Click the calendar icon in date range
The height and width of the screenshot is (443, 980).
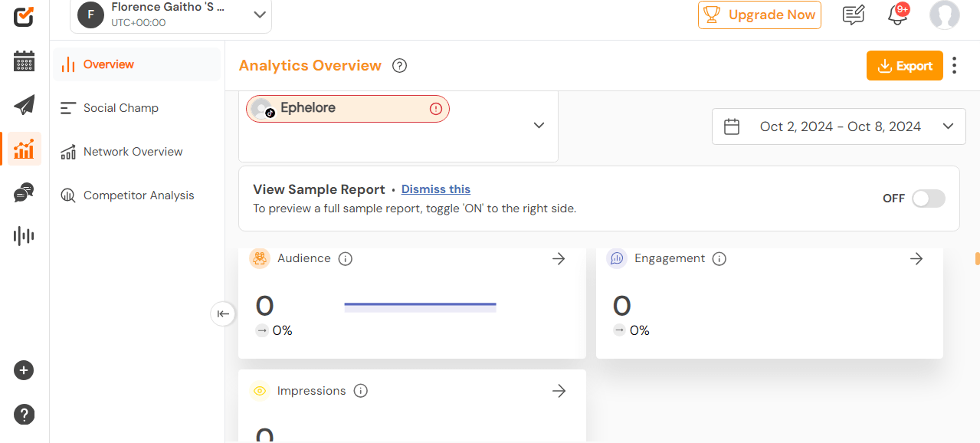coord(732,126)
